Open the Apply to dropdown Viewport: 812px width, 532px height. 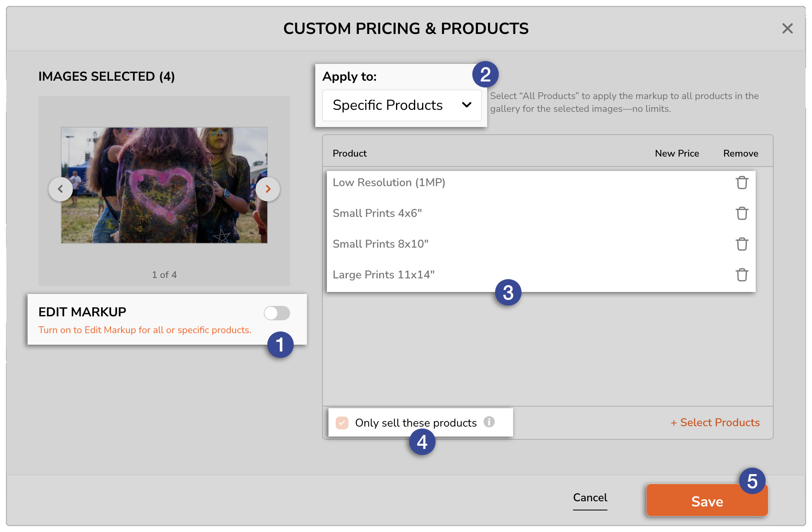pyautogui.click(x=402, y=105)
